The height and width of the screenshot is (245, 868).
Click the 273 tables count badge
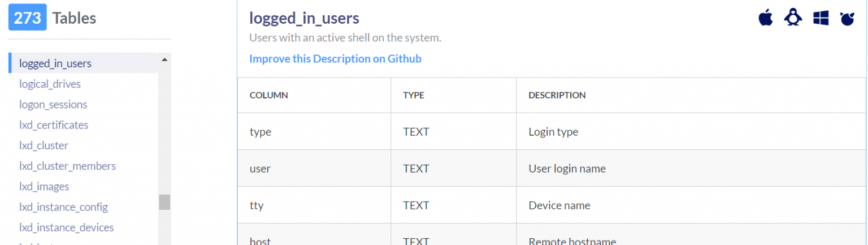coord(27,18)
